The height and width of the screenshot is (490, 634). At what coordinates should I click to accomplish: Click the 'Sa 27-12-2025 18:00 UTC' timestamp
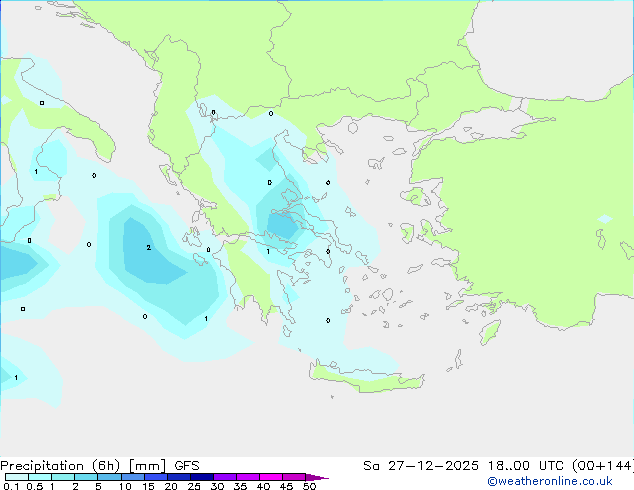tap(465, 466)
